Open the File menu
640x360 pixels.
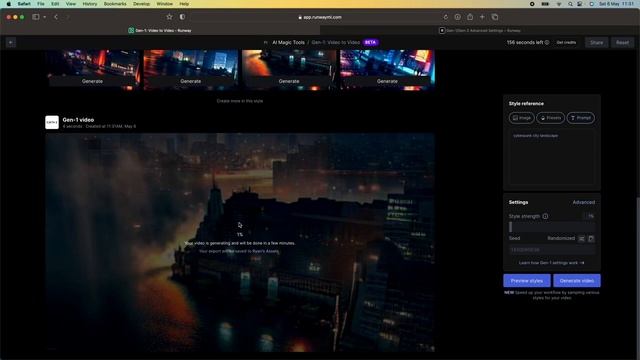click(x=41, y=4)
